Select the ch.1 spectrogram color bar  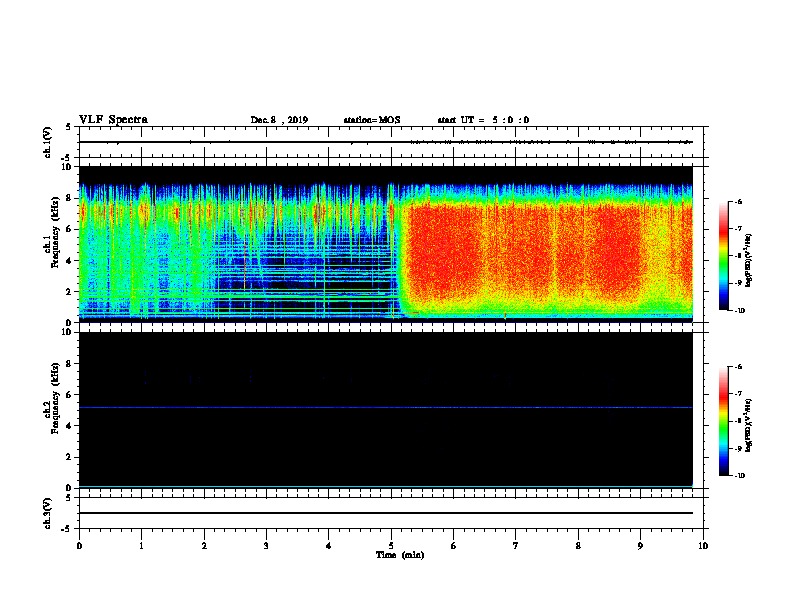coord(723,256)
